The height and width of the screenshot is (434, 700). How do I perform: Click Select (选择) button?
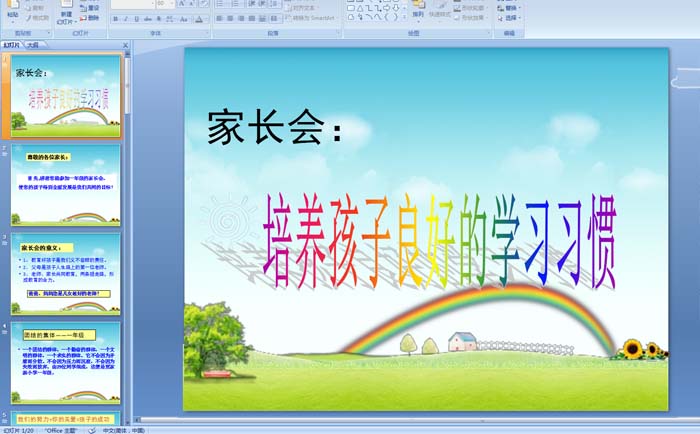508,18
